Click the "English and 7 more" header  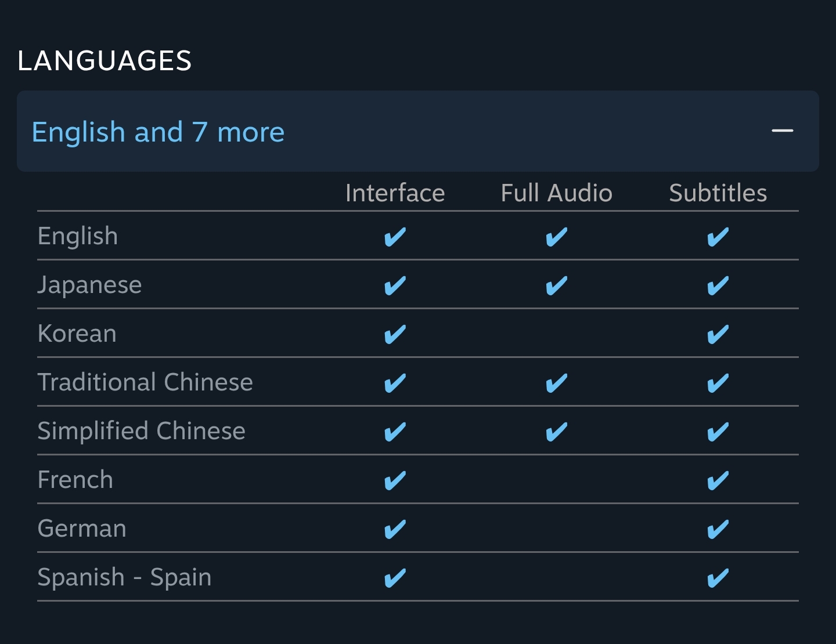158,132
